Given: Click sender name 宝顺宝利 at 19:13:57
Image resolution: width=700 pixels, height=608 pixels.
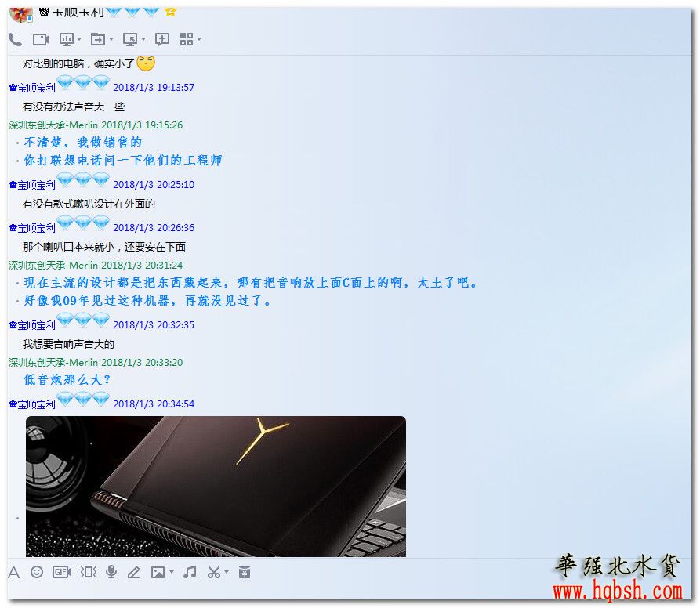Looking at the screenshot, I should click(33, 88).
